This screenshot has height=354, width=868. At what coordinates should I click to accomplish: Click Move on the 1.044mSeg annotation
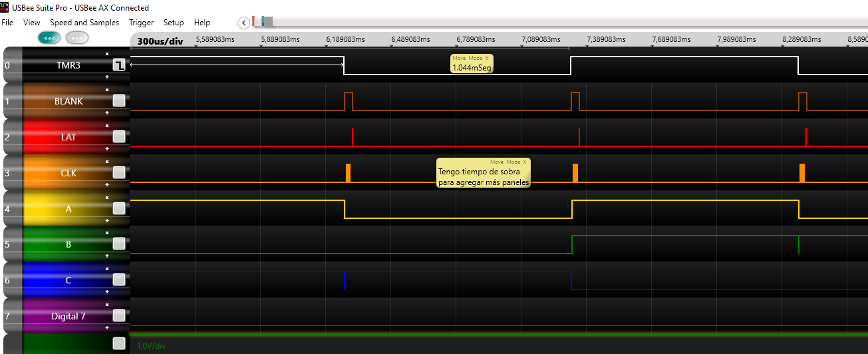tap(459, 58)
